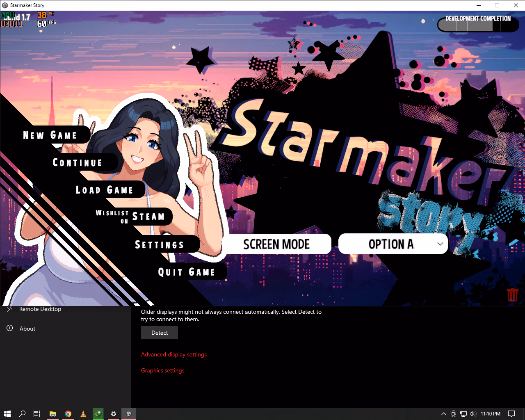Click the red trash can icon

pyautogui.click(x=512, y=295)
